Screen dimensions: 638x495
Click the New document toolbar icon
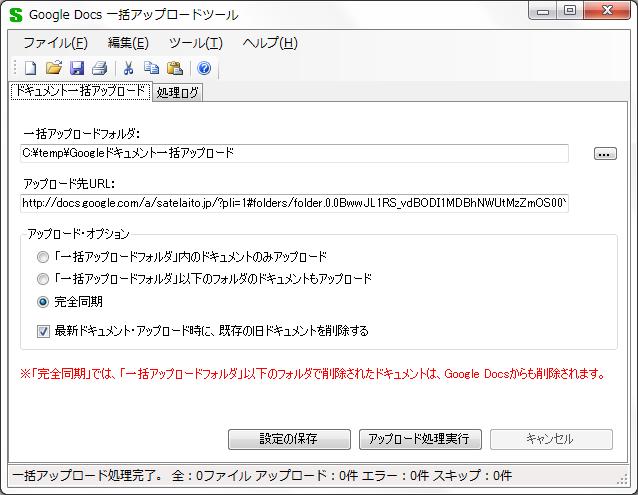[x=30, y=69]
